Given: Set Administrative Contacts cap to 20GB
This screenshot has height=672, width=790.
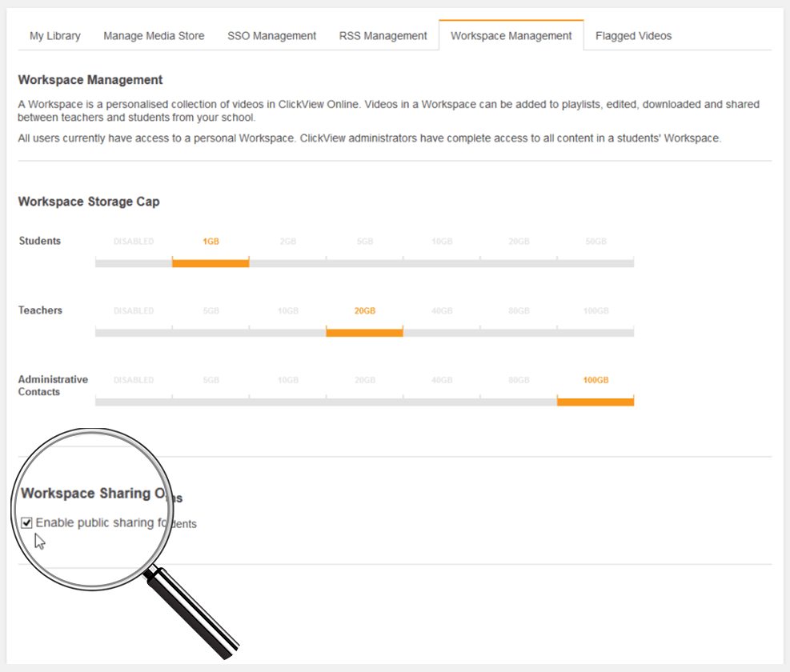Looking at the screenshot, I should tap(364, 401).
